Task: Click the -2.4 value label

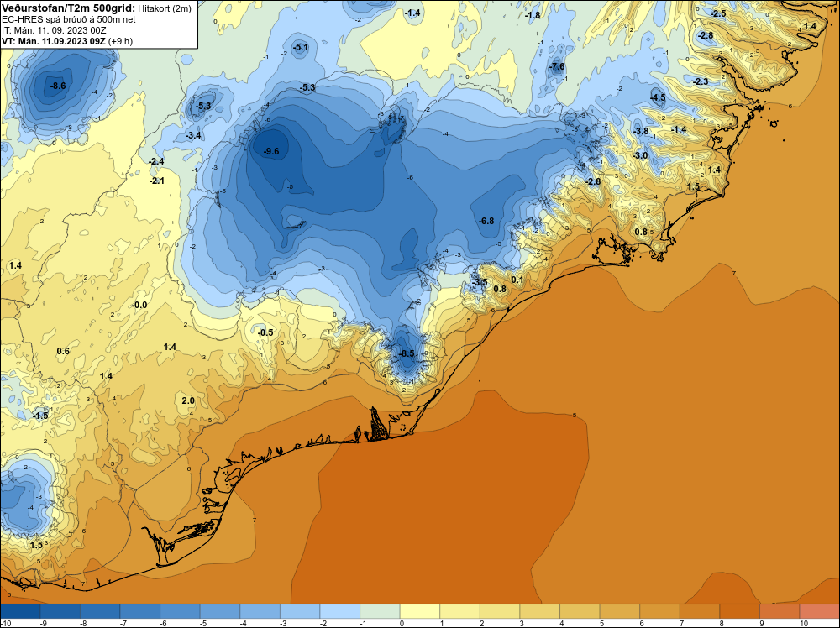Action: tap(156, 161)
